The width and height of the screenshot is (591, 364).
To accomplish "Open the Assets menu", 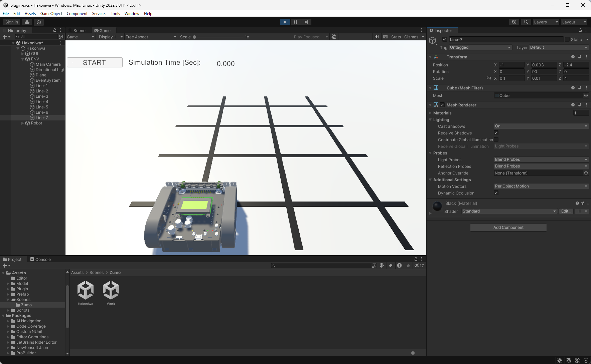I will (x=30, y=14).
